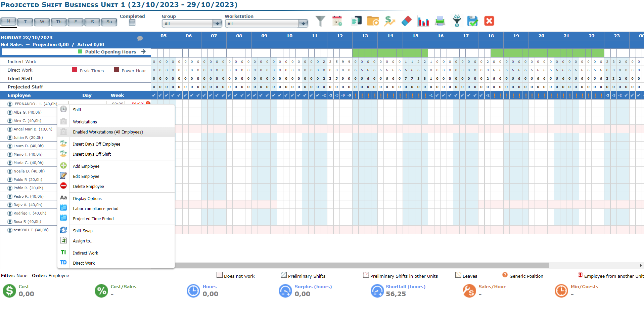Select the eraser tool icon
644x309 pixels.
(x=406, y=21)
